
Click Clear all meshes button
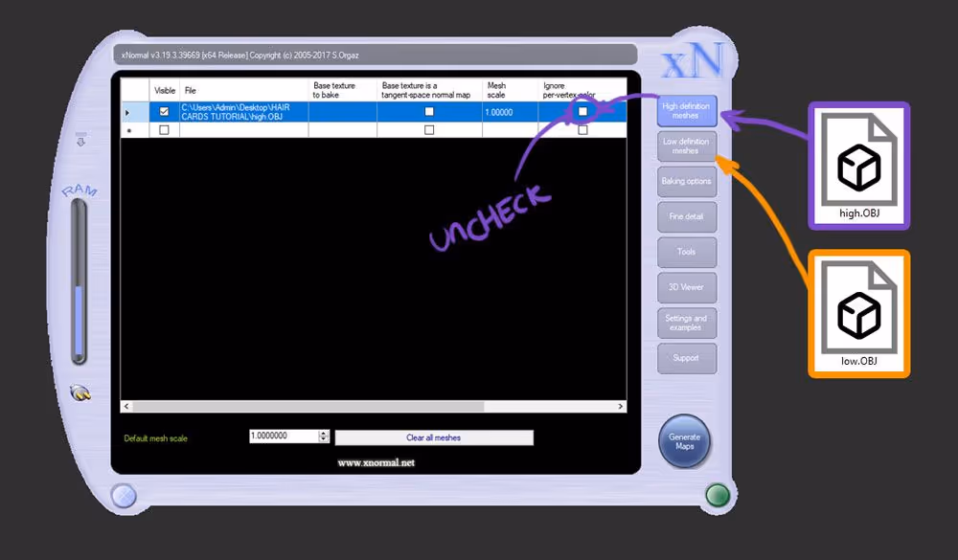click(434, 437)
